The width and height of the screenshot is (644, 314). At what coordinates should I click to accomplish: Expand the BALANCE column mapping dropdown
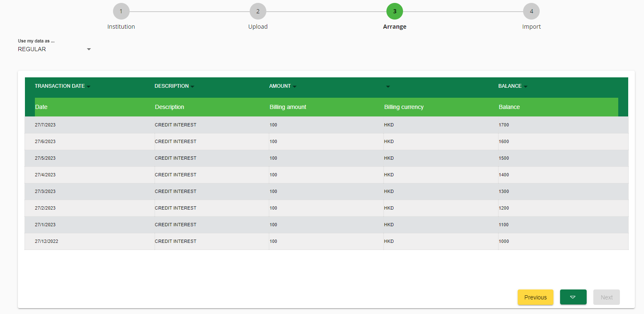point(513,86)
